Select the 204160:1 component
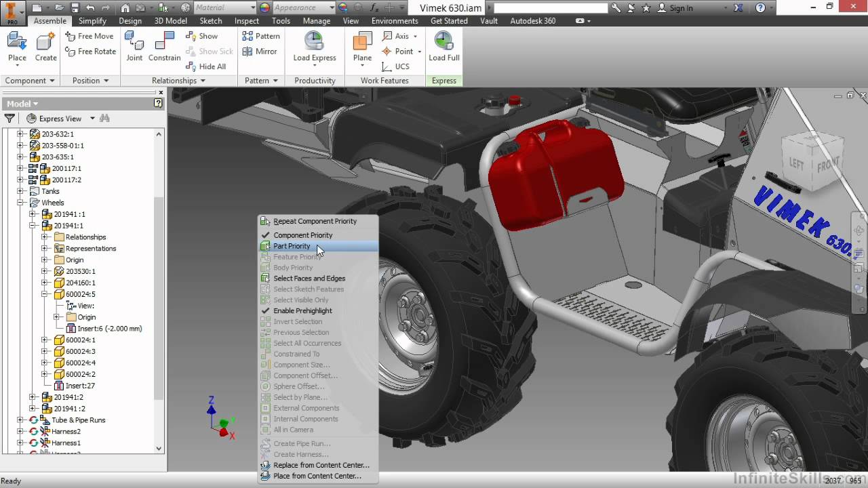This screenshot has width=868, height=488. click(80, 283)
